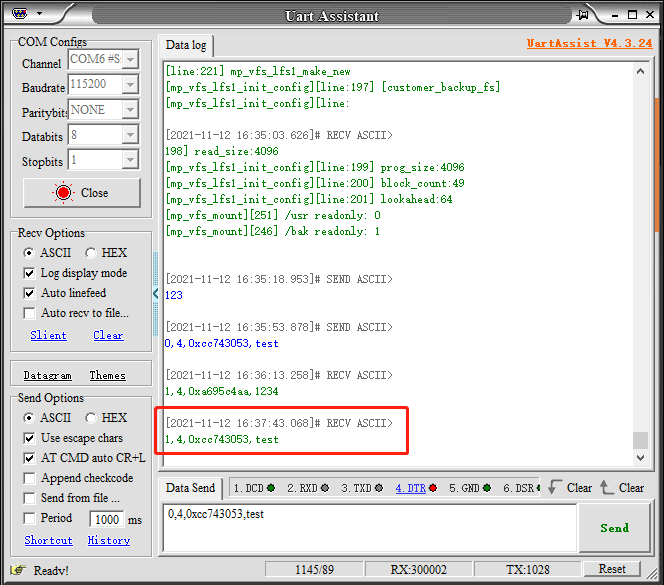The width and height of the screenshot is (664, 585).
Task: Click the Send button
Action: 614,528
